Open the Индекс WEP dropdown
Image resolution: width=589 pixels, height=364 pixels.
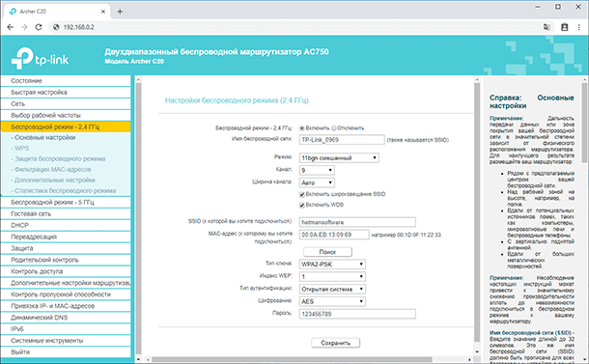tap(332, 276)
